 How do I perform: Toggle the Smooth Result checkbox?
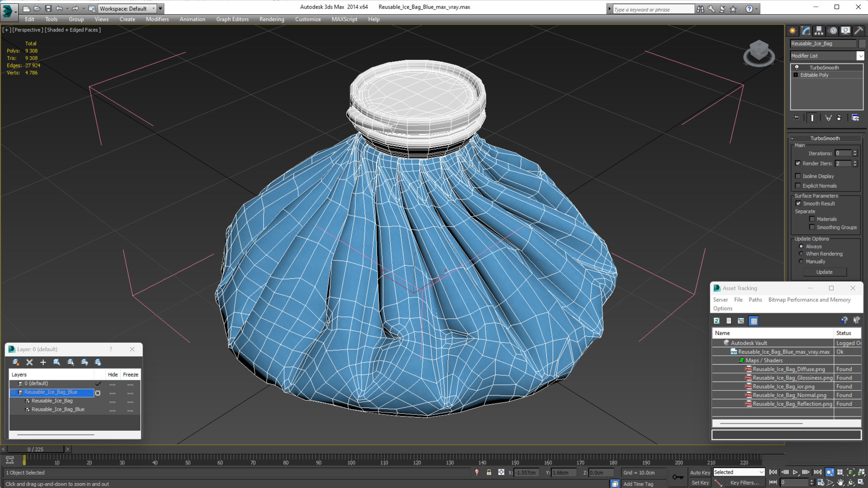(x=798, y=203)
